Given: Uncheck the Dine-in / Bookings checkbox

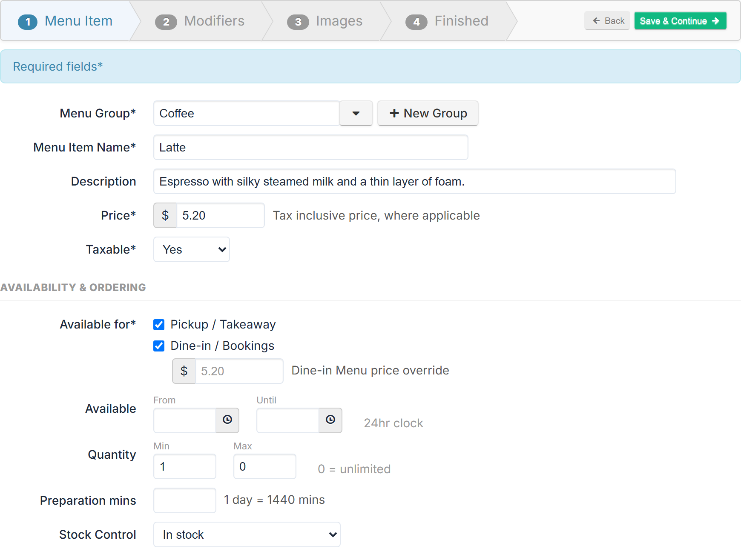Looking at the screenshot, I should click(x=159, y=346).
